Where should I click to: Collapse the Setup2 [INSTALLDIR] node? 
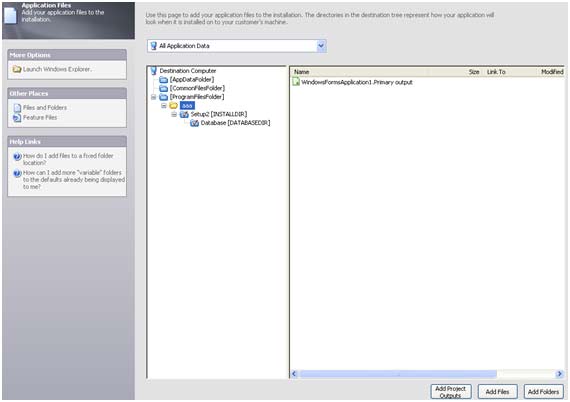coord(174,114)
